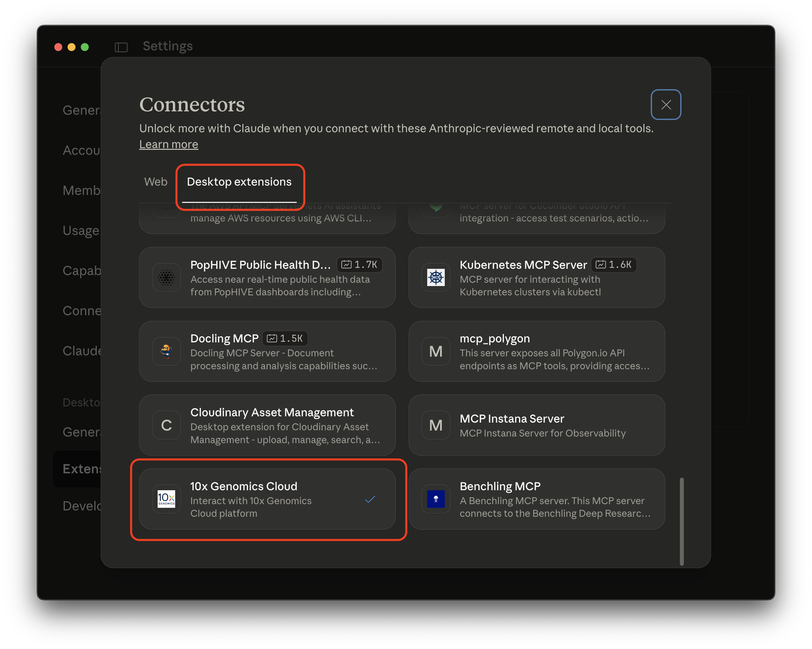Select the Desktop extensions tab
Viewport: 812px width, 649px height.
click(239, 182)
